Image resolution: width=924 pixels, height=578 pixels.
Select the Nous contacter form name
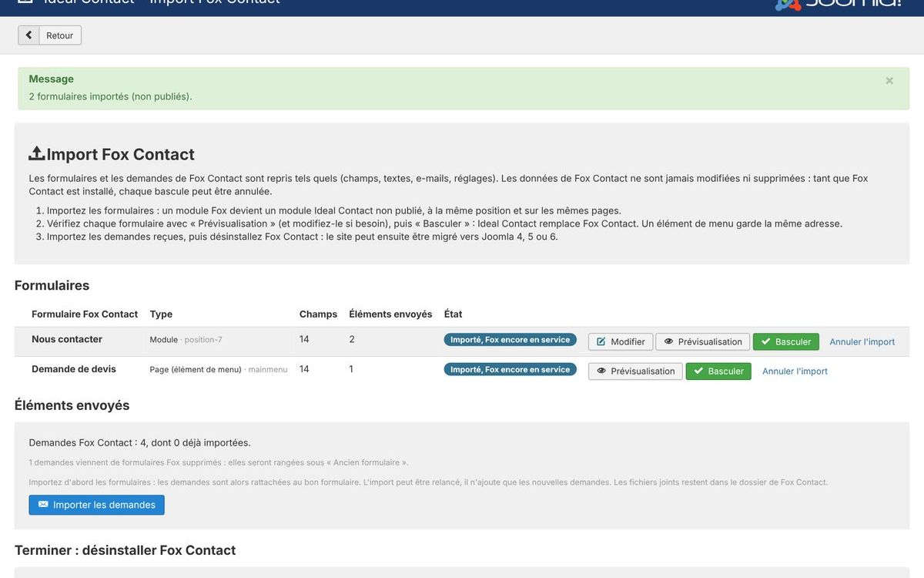67,339
